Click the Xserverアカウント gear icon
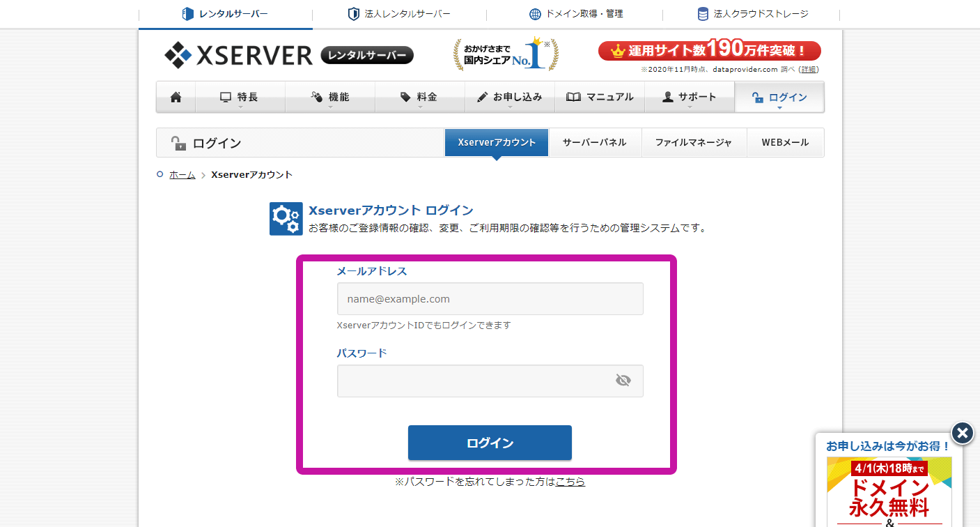980x527 pixels. [x=286, y=219]
